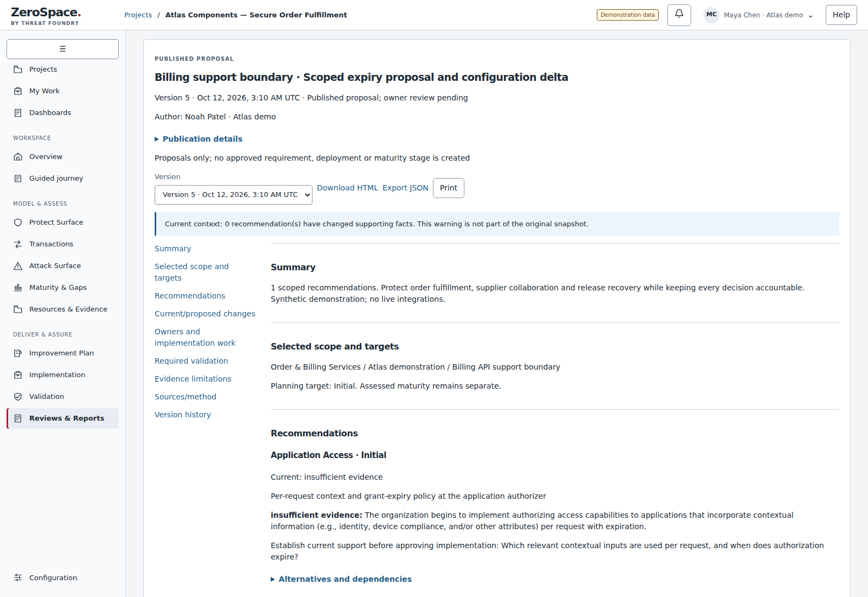Go to Recommendations anchor link
The width and height of the screenshot is (868, 597).
pos(190,296)
